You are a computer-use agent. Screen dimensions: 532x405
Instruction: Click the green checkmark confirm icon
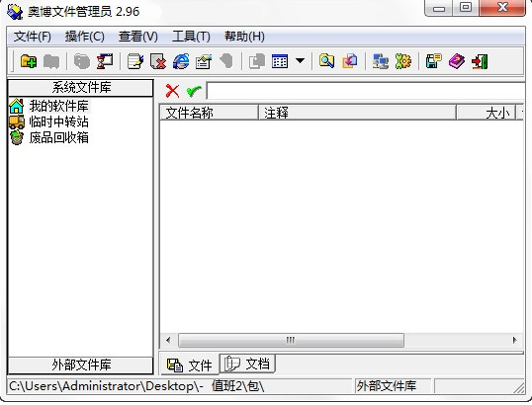[194, 91]
